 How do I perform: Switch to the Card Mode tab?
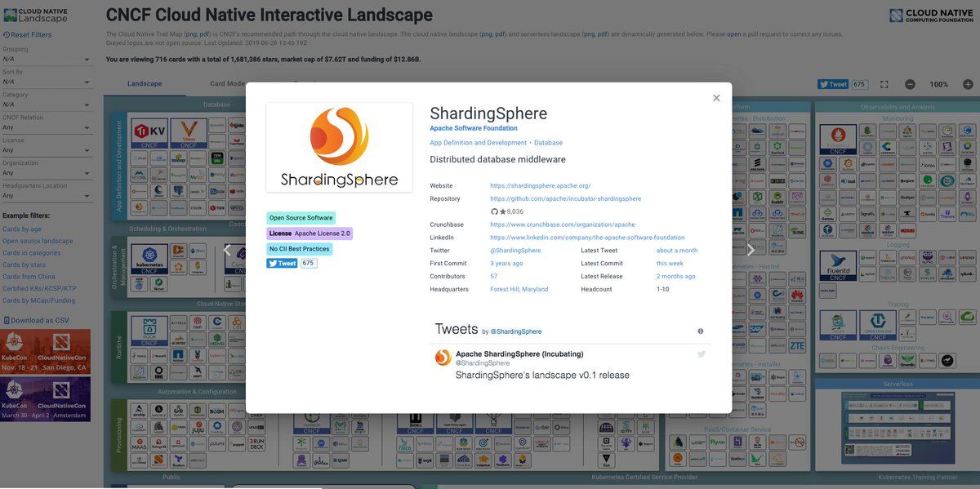(x=227, y=83)
